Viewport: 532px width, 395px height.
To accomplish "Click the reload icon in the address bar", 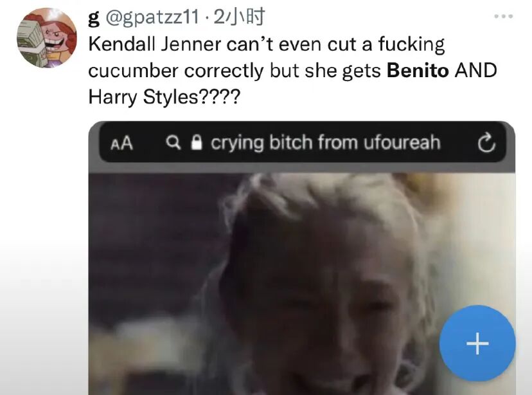I will [x=486, y=143].
